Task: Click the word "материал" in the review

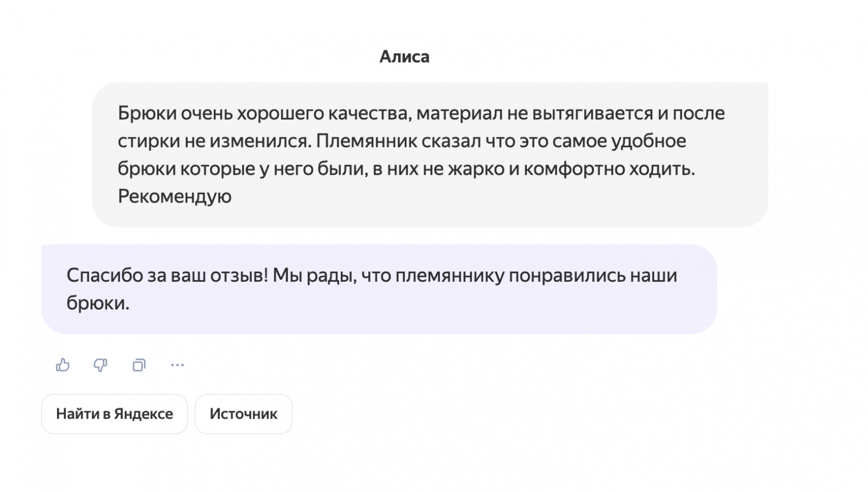Action: [459, 113]
